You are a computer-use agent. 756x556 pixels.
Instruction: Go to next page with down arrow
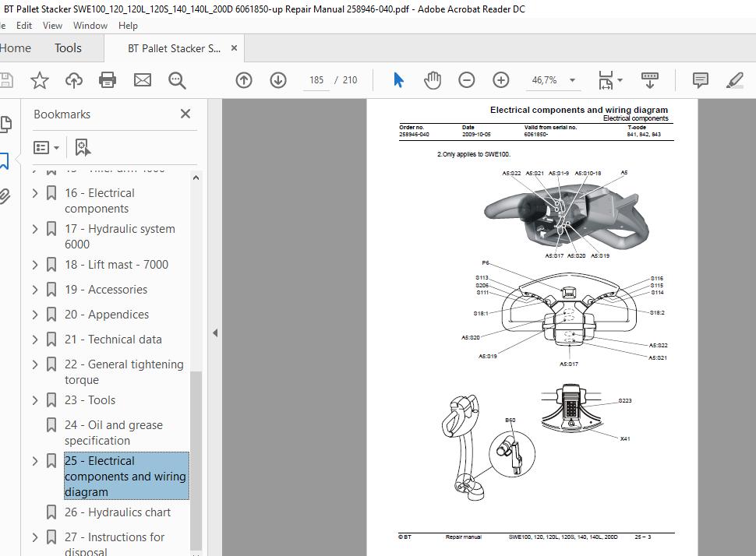point(278,80)
